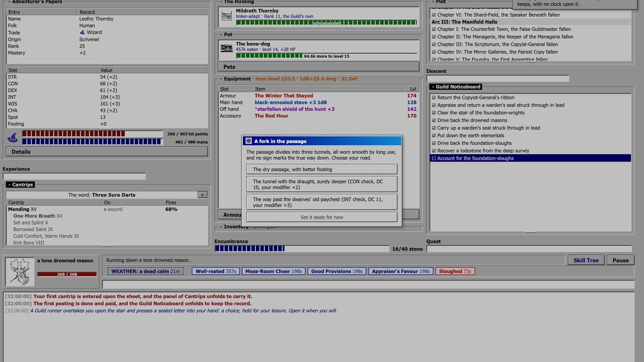
Task: Collapse the Plot panel
Action: coord(433,2)
